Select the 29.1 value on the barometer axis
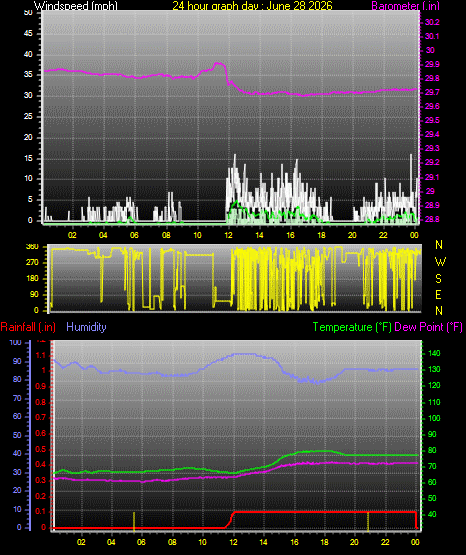The width and height of the screenshot is (466, 555). (432, 177)
